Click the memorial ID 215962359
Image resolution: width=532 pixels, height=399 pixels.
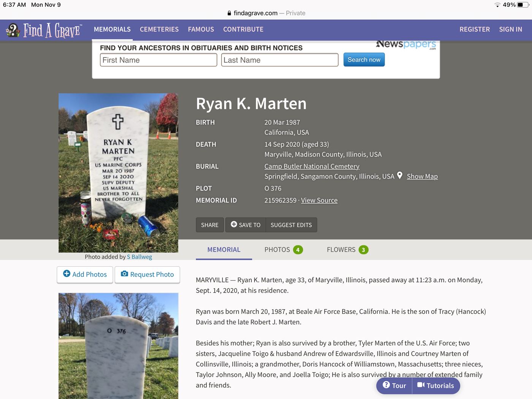280,200
